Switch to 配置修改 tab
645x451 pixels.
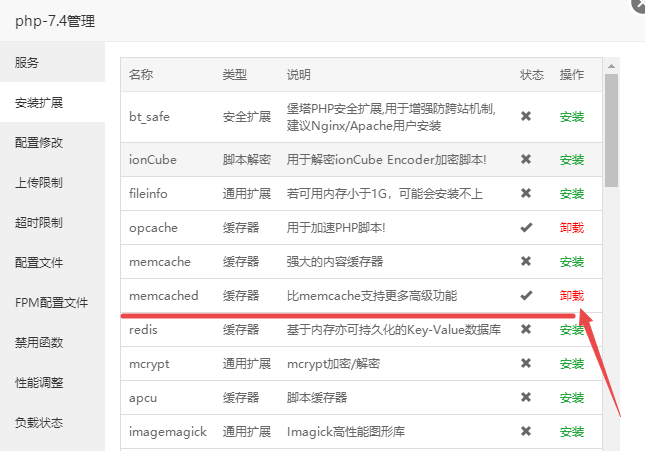[x=52, y=142]
